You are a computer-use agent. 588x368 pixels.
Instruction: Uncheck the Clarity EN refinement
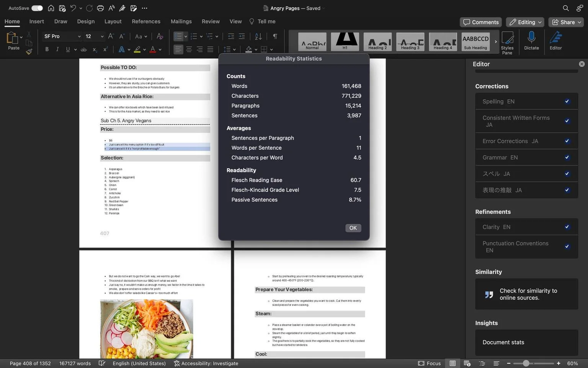tap(567, 227)
